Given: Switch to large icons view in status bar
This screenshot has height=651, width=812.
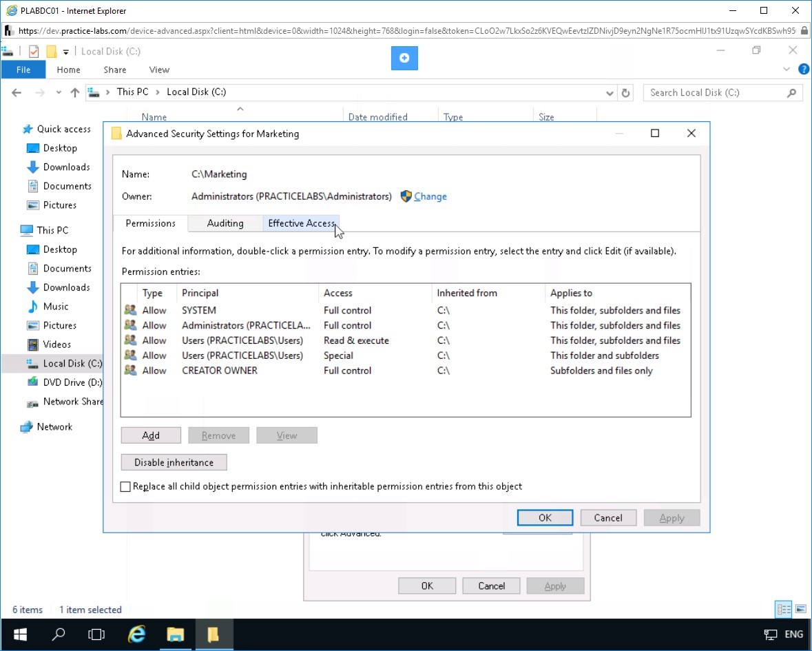Looking at the screenshot, I should (x=800, y=609).
